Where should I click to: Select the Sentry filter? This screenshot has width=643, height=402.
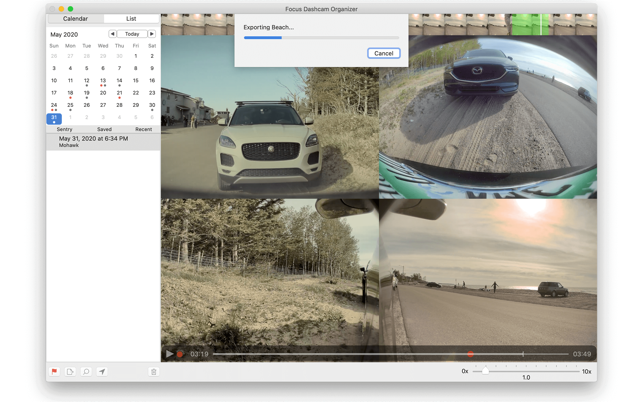point(64,129)
